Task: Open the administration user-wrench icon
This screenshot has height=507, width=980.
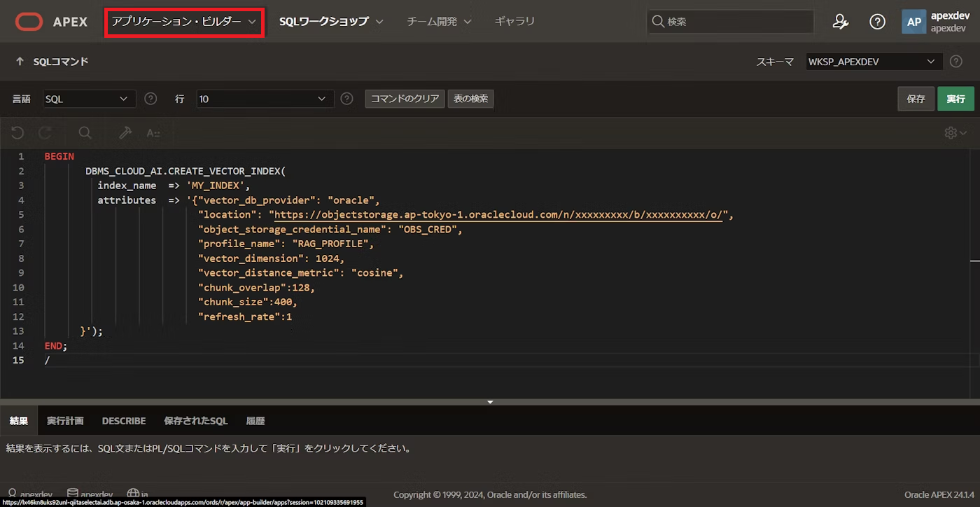Action: 841,22
